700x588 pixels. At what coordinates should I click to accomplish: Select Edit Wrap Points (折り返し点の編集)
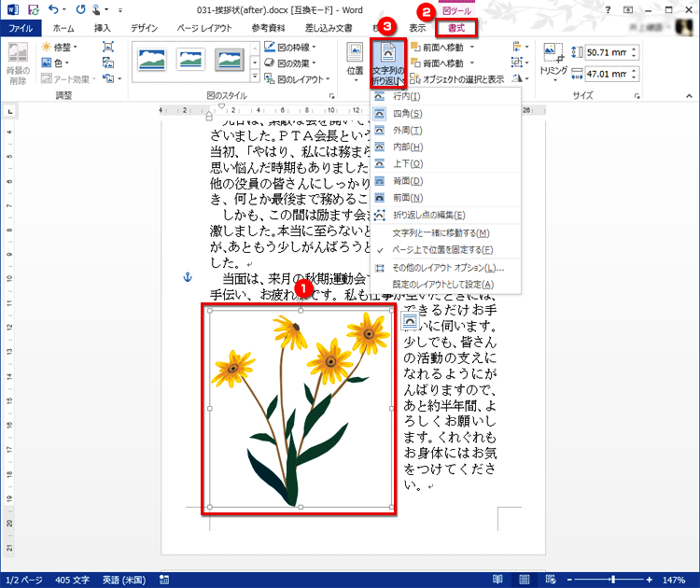point(446,216)
